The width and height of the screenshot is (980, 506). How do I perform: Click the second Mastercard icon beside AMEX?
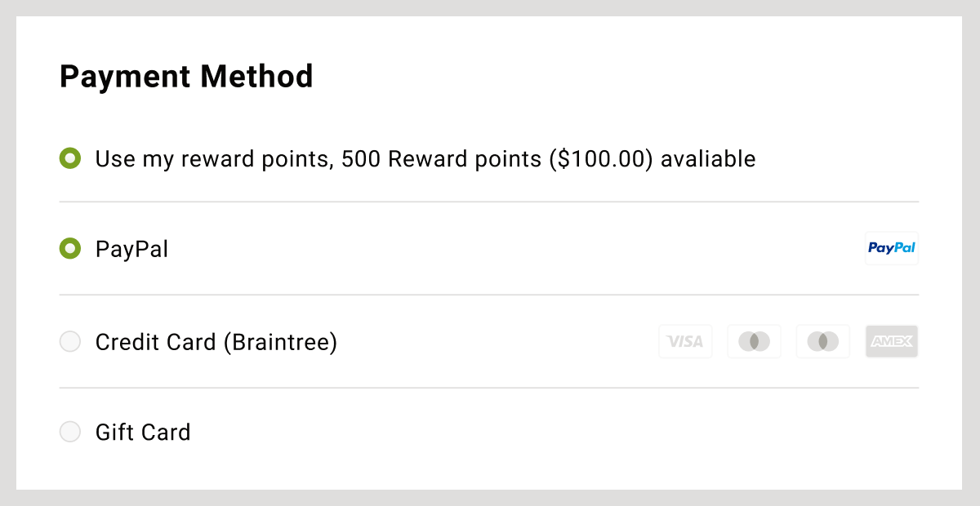822,341
